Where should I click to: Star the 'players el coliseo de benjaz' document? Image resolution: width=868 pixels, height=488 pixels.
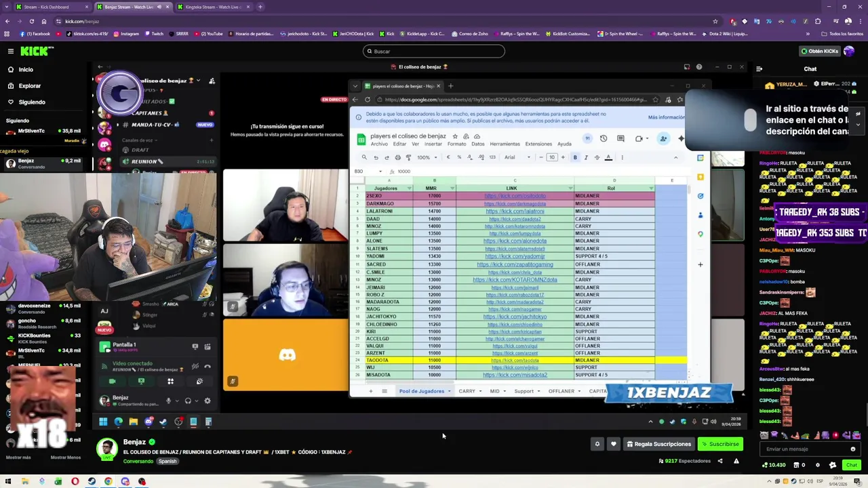455,136
